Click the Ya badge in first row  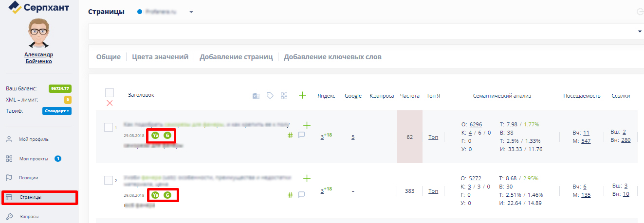click(x=155, y=135)
